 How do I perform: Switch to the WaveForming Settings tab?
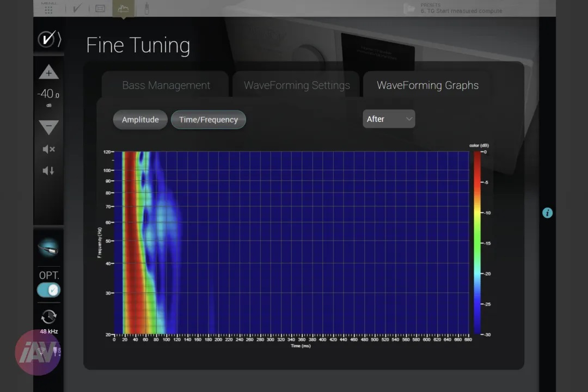296,85
